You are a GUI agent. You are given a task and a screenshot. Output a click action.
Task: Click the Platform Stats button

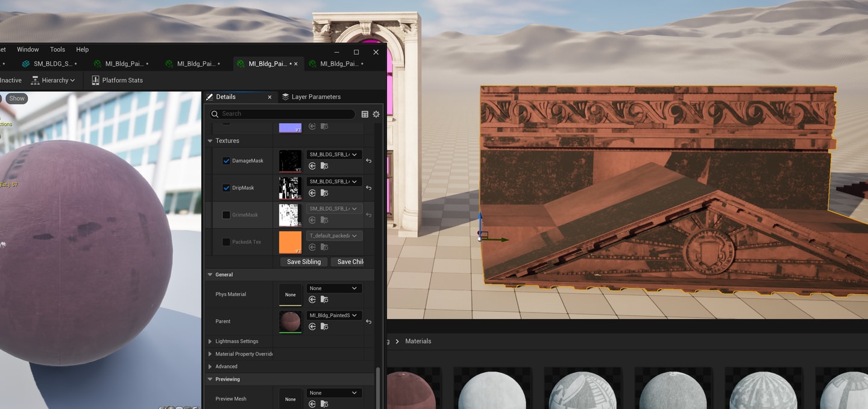click(117, 80)
